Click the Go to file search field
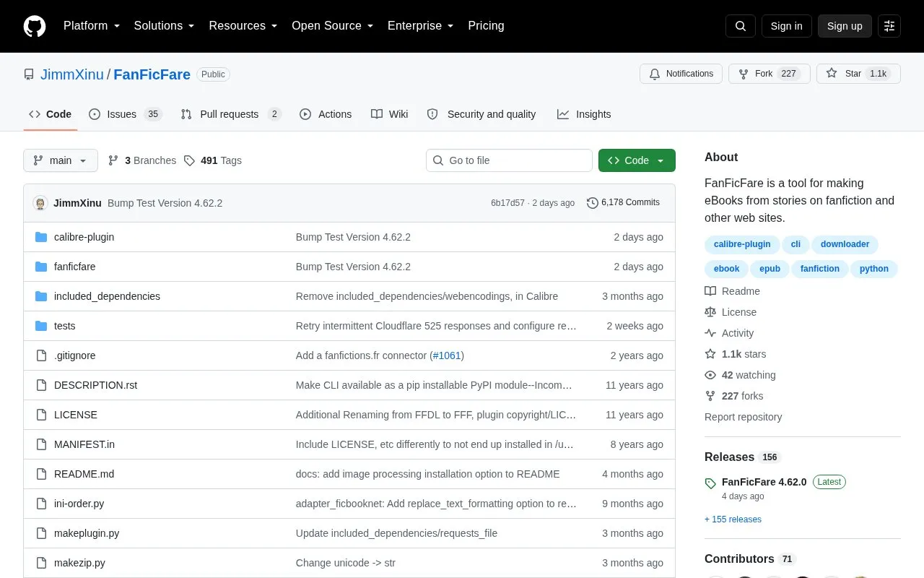Viewport: 924px width, 578px height. pyautogui.click(x=509, y=160)
